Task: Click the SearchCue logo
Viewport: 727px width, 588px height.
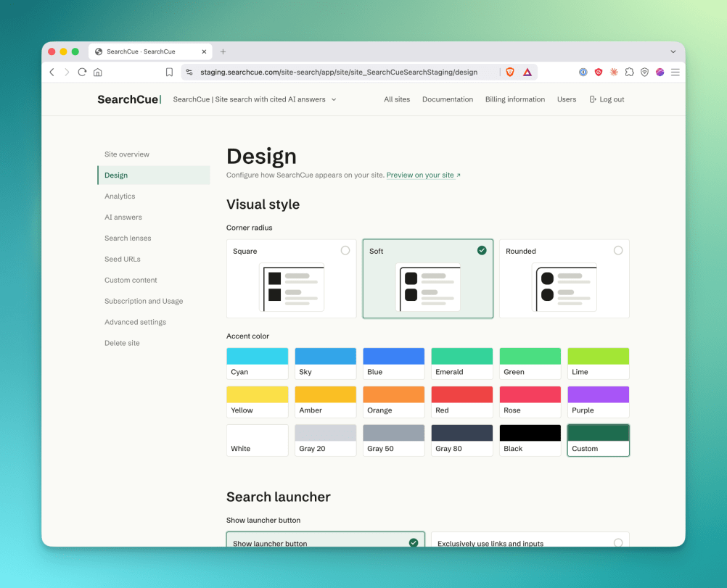Action: [129, 99]
